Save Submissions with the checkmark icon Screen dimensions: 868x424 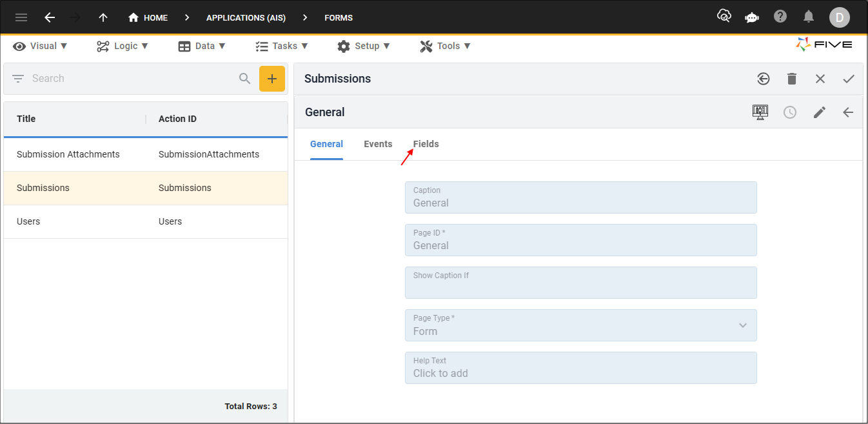click(x=849, y=79)
